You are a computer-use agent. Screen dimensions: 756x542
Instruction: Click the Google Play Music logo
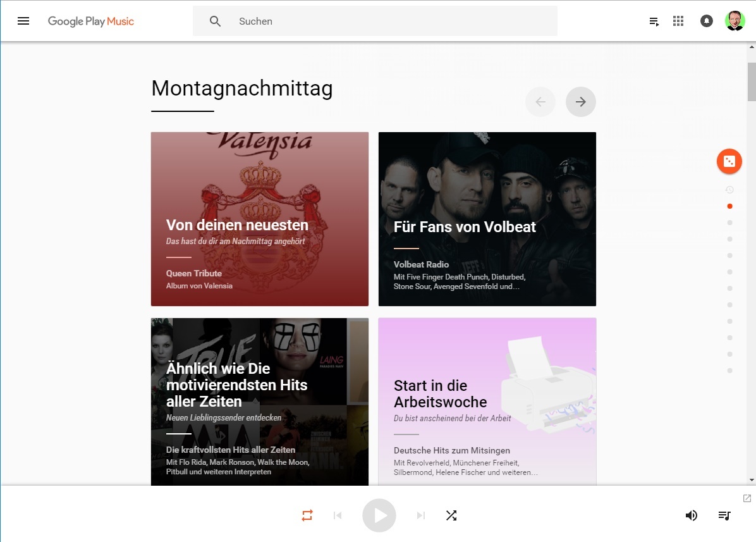click(90, 22)
